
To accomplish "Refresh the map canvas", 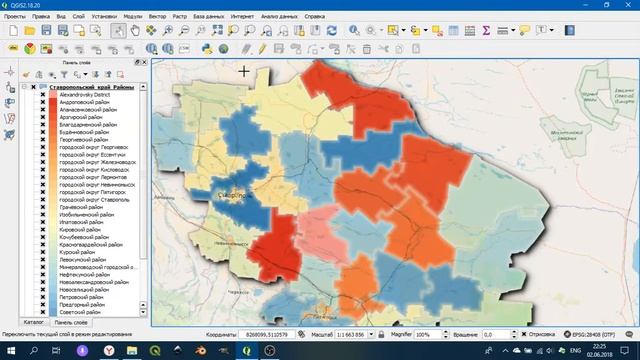I will (332, 31).
